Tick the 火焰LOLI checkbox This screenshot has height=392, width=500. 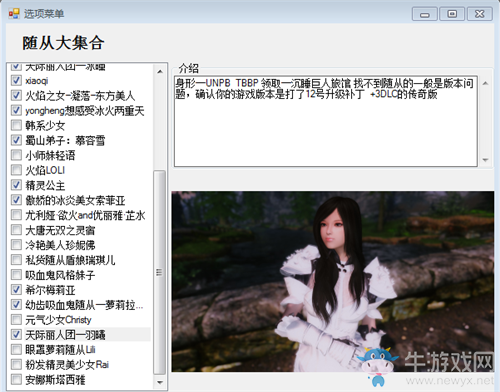click(x=16, y=170)
